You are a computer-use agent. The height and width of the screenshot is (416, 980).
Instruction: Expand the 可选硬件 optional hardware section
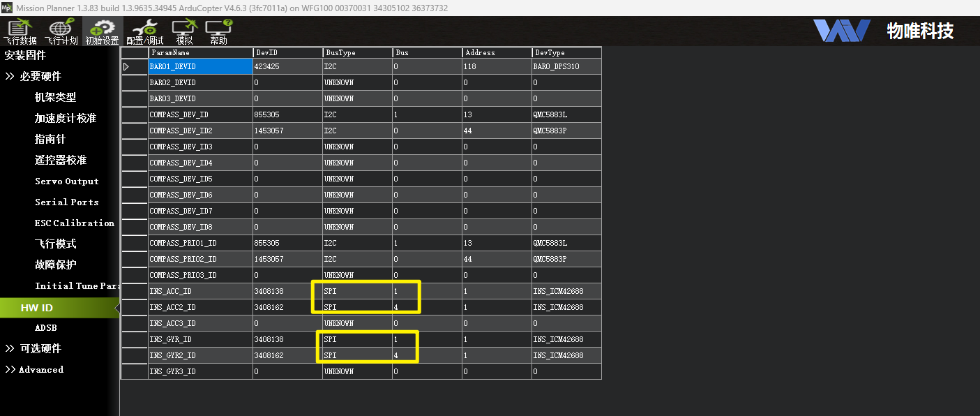click(33, 348)
